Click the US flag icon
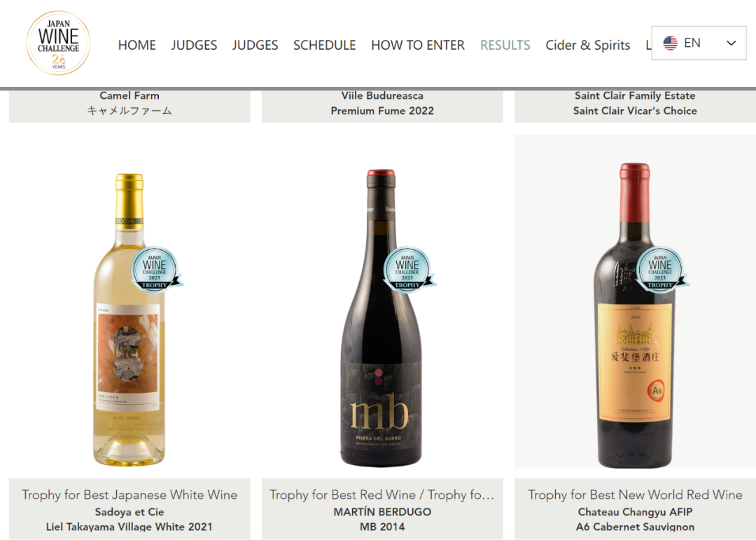Viewport: 756px width, 540px height. pyautogui.click(x=670, y=43)
